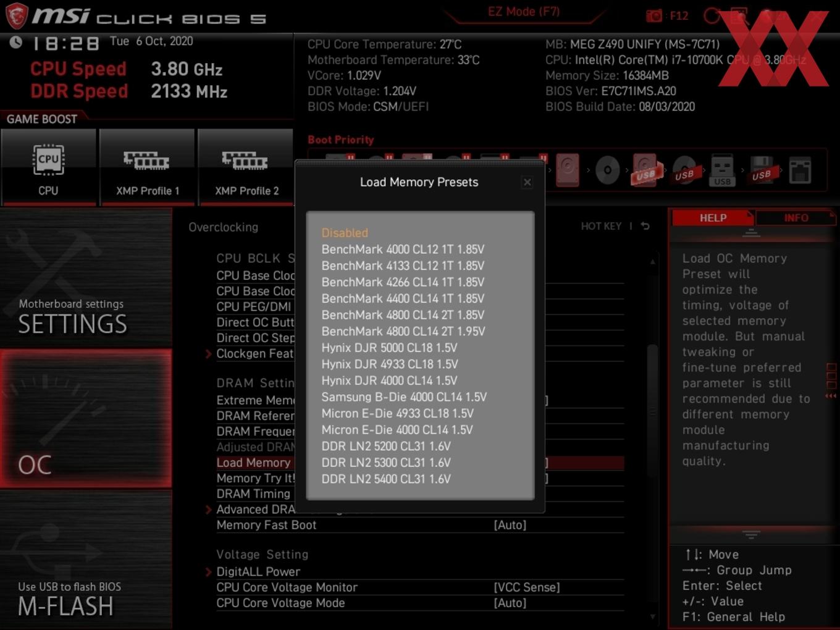The image size is (840, 630).
Task: Select the Disabled preset option
Action: (345, 233)
